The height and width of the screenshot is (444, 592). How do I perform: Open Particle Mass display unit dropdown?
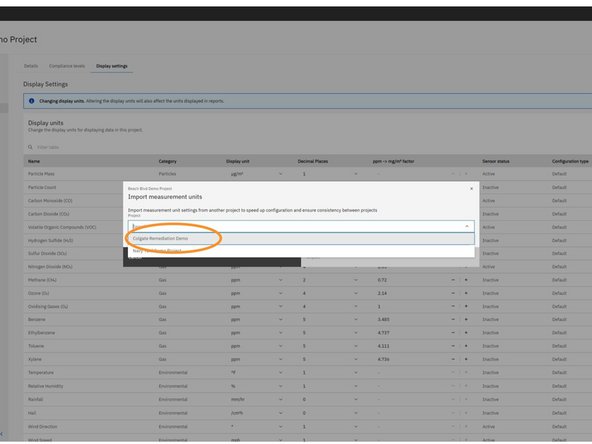280,174
